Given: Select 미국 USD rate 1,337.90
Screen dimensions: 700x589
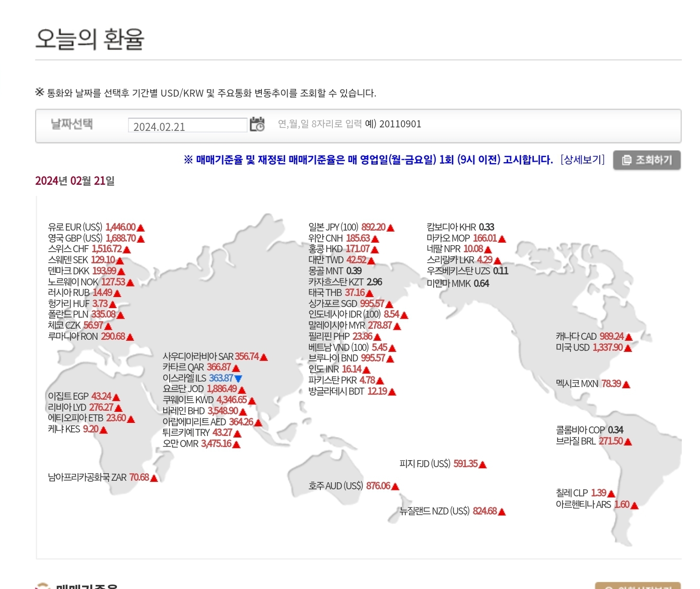Looking at the screenshot, I should click(x=608, y=348).
